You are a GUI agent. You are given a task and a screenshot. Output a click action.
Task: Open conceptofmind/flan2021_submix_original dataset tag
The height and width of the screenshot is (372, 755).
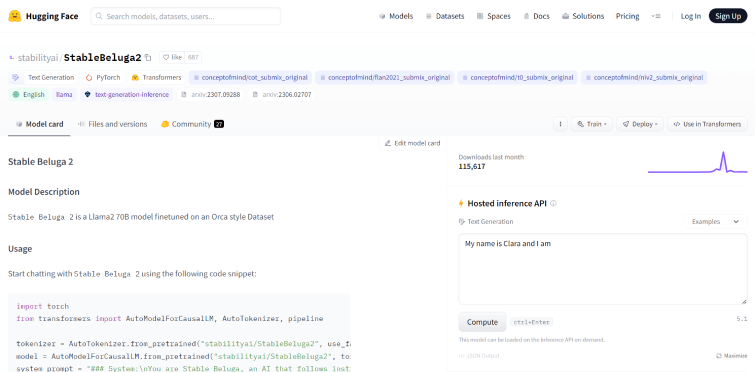[384, 77]
